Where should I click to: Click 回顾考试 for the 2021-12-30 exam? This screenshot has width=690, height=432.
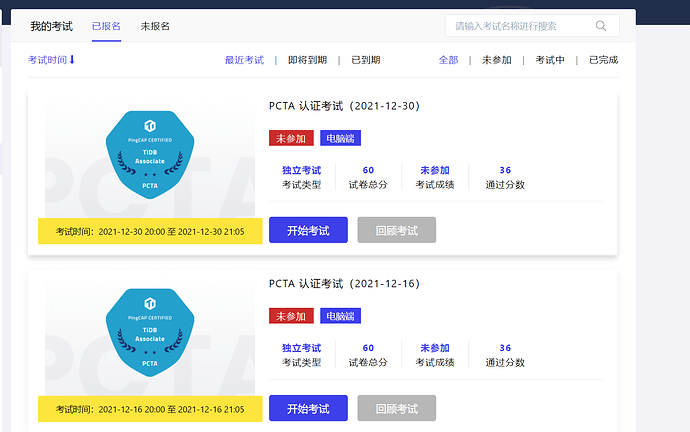396,230
